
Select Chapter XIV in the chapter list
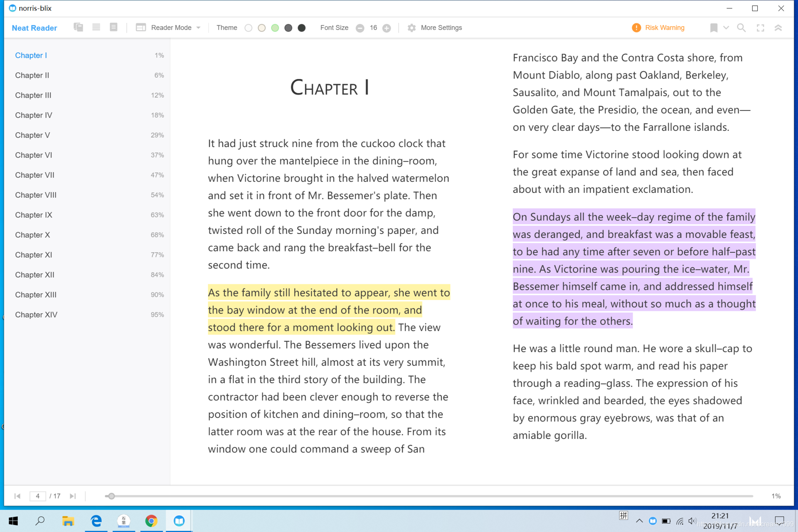tap(36, 315)
